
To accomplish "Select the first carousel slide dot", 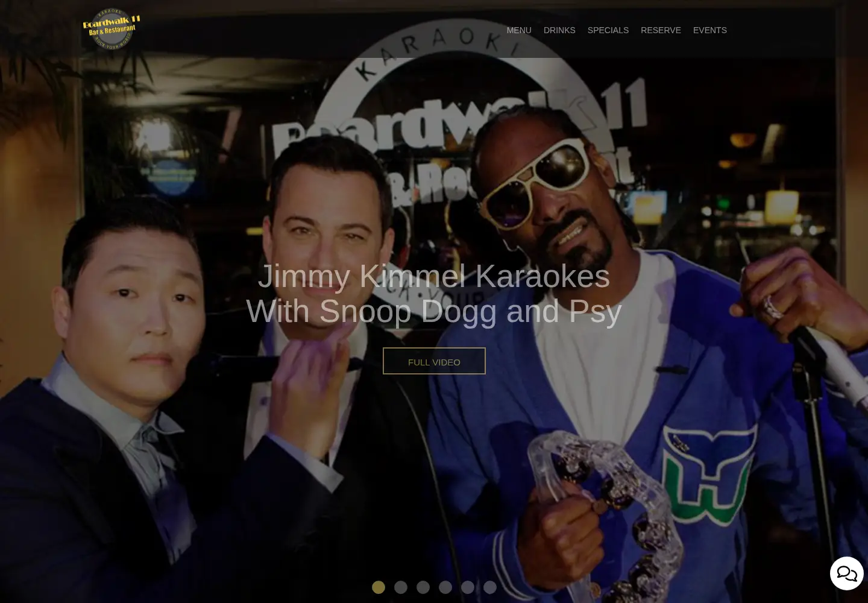I will tap(379, 587).
